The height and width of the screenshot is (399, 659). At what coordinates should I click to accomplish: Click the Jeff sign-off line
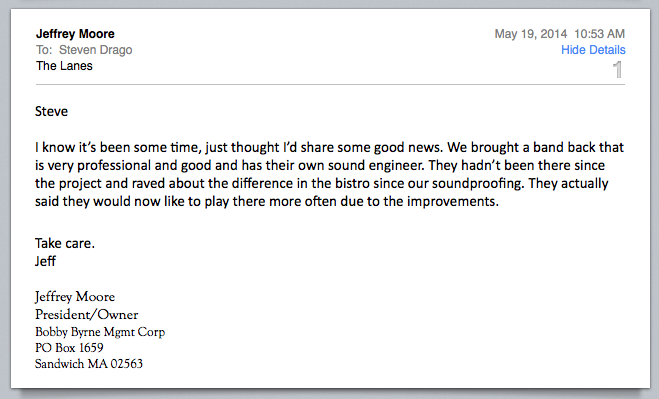click(x=45, y=261)
